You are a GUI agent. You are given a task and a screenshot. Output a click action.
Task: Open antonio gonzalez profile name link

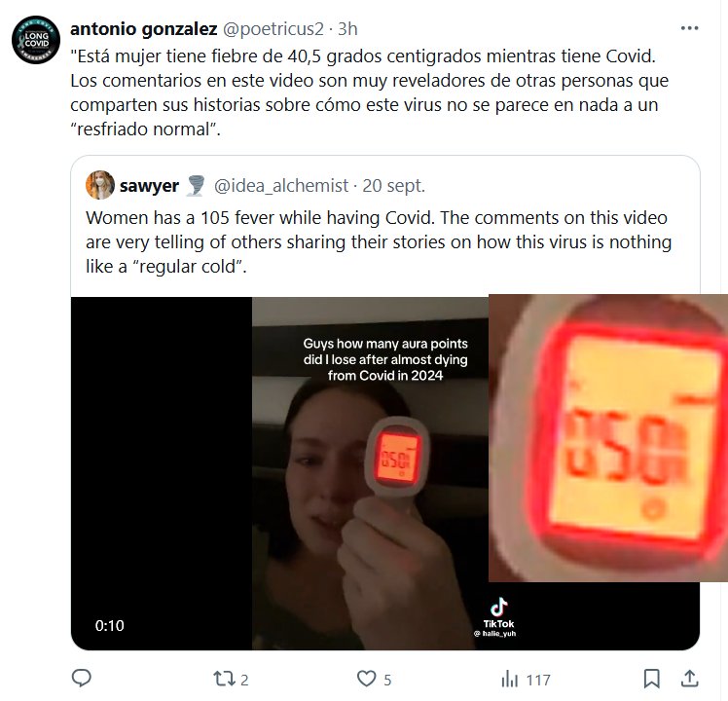click(143, 29)
